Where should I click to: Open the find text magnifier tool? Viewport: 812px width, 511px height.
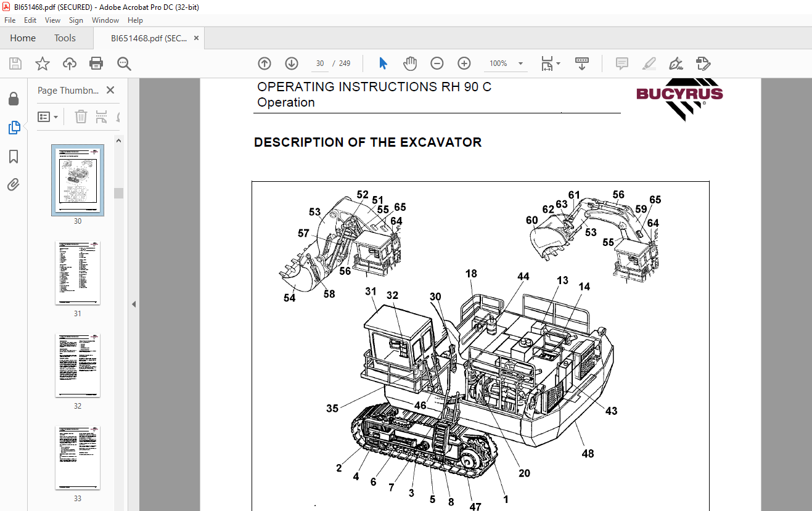click(x=124, y=63)
